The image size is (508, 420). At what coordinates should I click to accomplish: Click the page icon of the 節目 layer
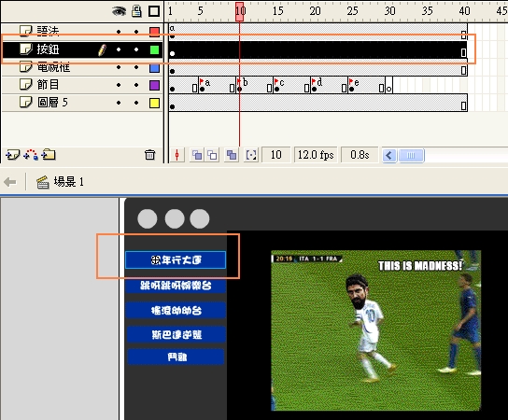[x=26, y=85]
